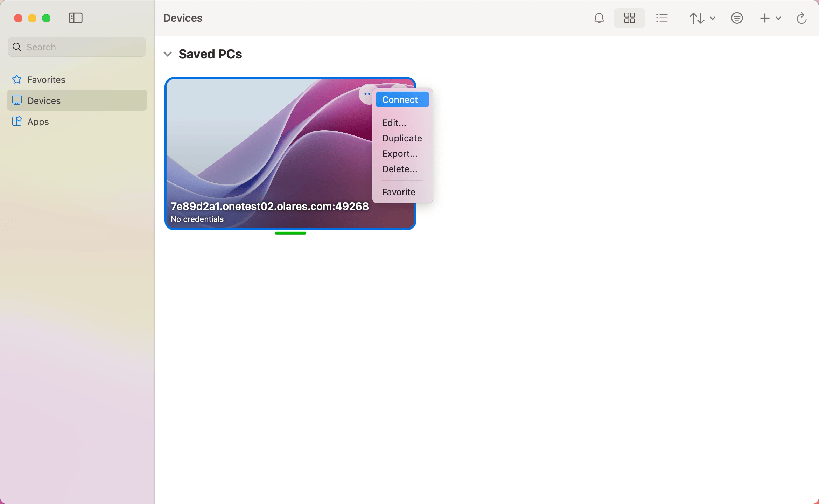
Task: Click the plus icon to add a PC
Action: (764, 18)
